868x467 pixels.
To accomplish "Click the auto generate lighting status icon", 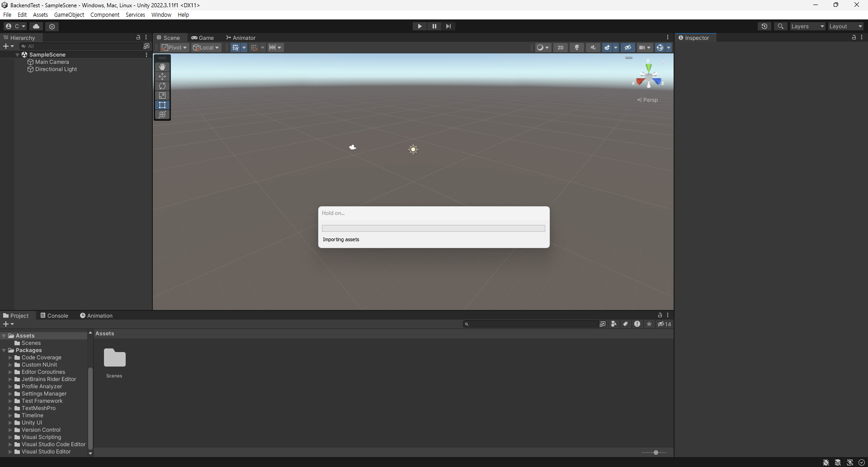I will click(850, 462).
